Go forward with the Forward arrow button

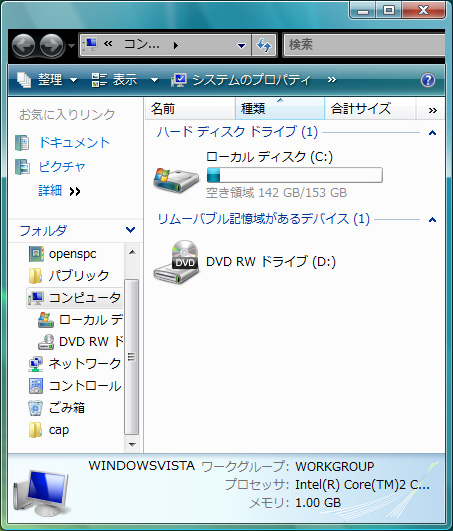pos(51,45)
